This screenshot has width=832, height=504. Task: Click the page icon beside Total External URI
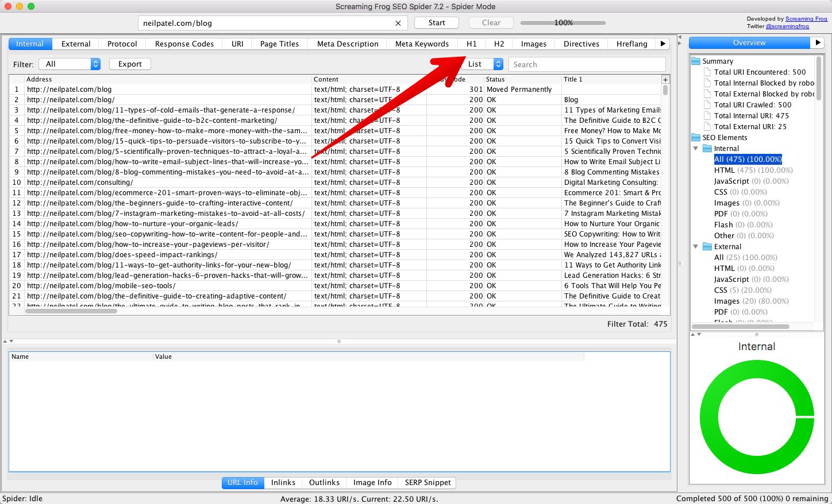[707, 126]
